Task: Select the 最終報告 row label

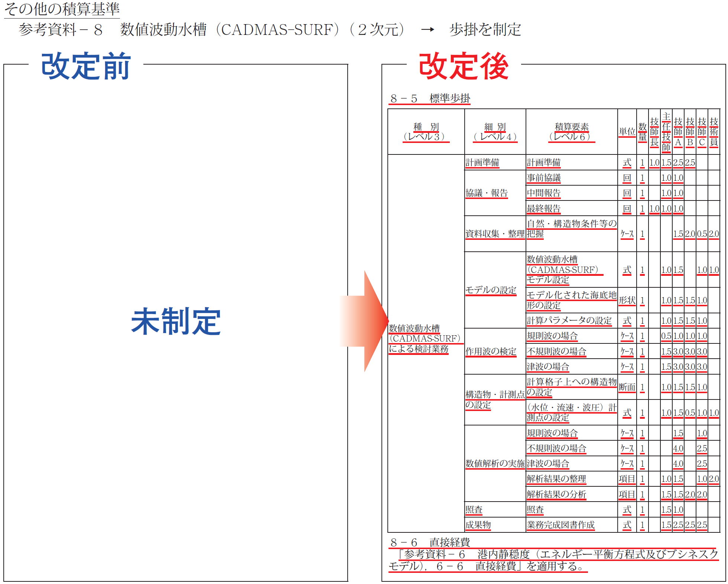Action: (x=544, y=209)
